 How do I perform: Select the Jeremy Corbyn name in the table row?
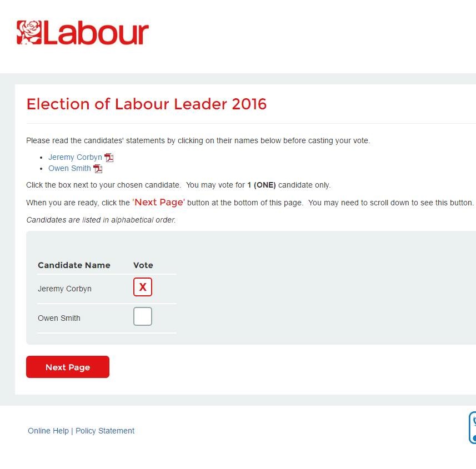(64, 289)
